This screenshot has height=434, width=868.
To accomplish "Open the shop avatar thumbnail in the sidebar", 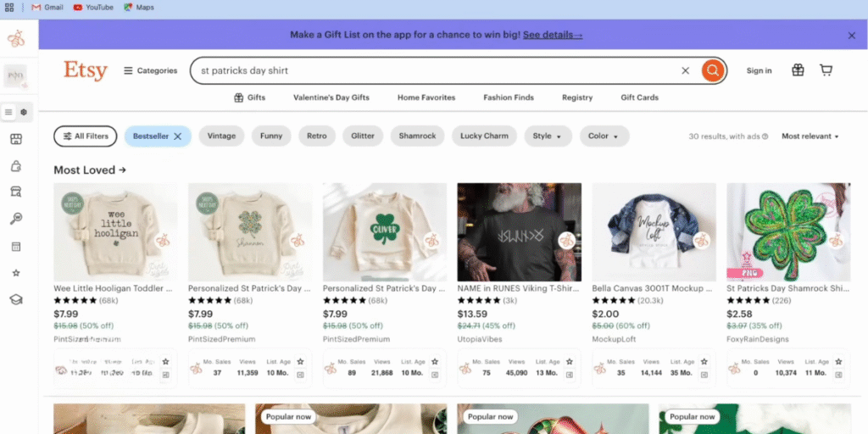I will pos(15,76).
